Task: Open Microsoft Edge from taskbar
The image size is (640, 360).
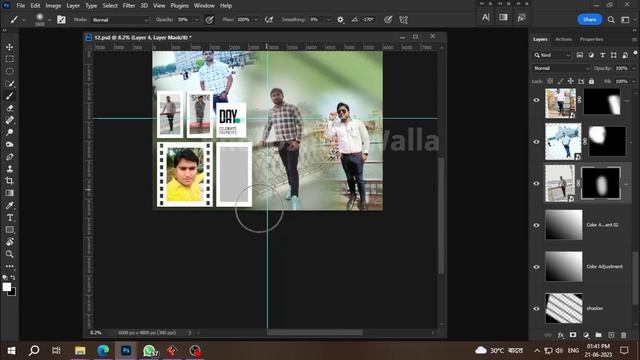Action: click(x=103, y=351)
